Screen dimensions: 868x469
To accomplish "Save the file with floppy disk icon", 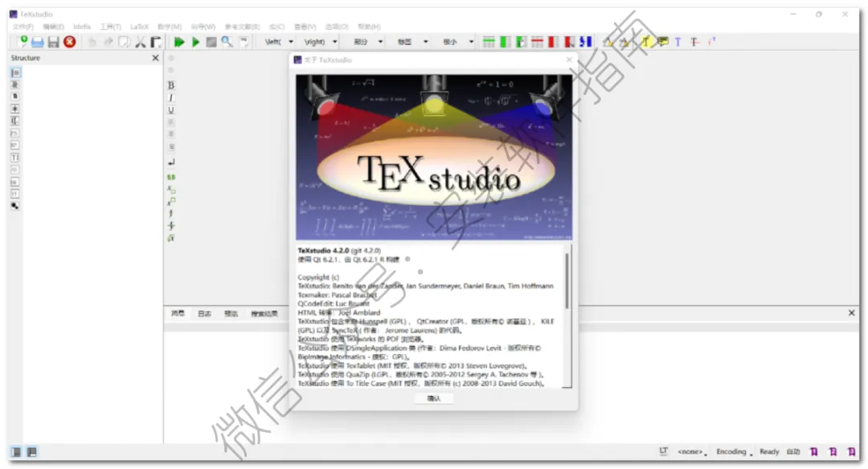I will pyautogui.click(x=53, y=42).
